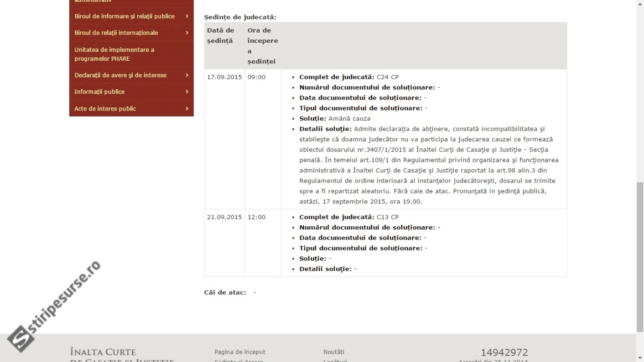Click the 21.09.2015 hearing date cell
Screen dimensions: 644x362
pyautogui.click(x=224, y=217)
